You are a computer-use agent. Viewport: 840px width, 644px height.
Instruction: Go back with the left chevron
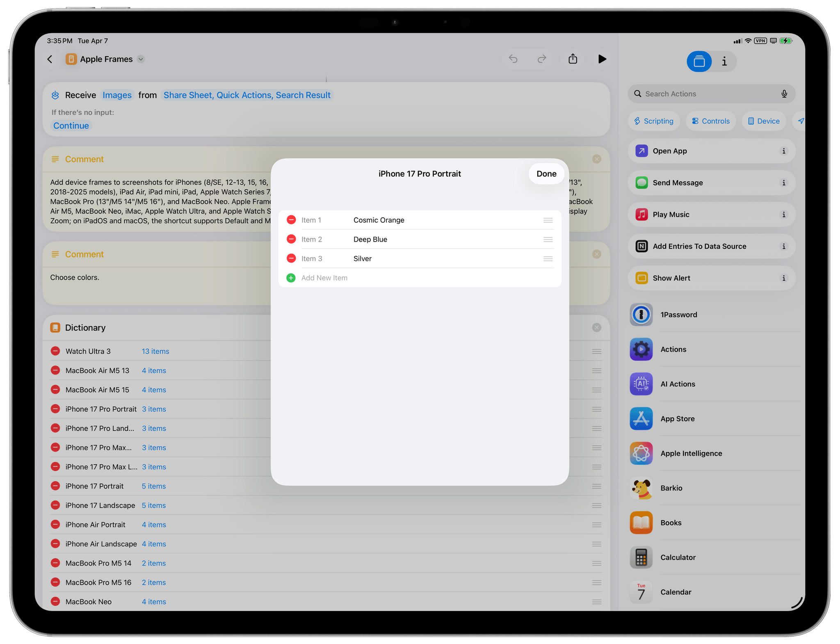50,59
